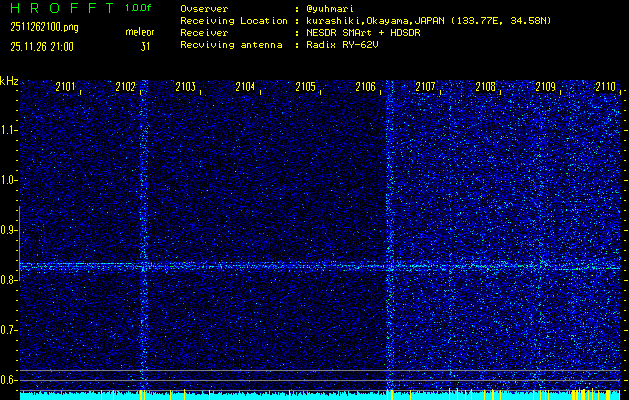
Task: Click the 2105 time marker
Action: pos(305,87)
